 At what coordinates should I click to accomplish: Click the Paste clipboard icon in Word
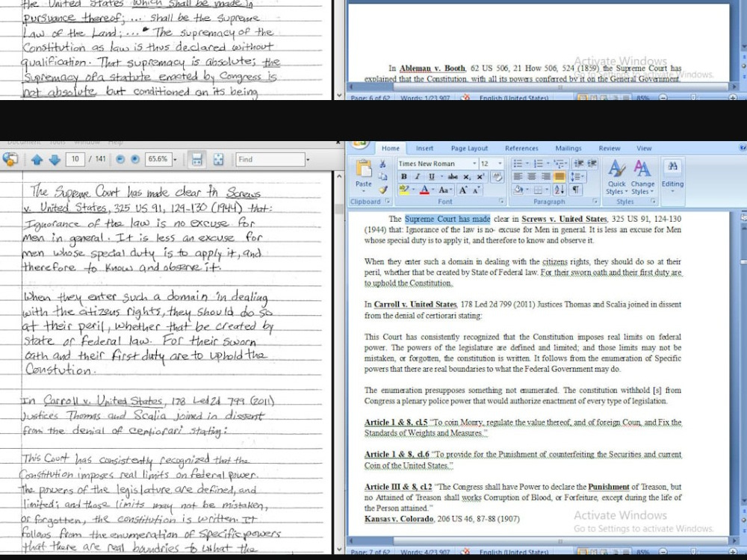coord(364,169)
